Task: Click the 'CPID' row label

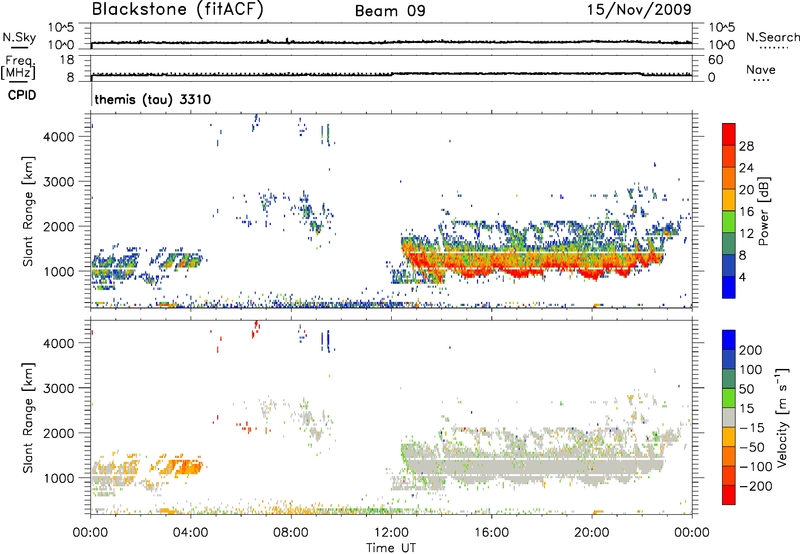Action: coord(22,95)
